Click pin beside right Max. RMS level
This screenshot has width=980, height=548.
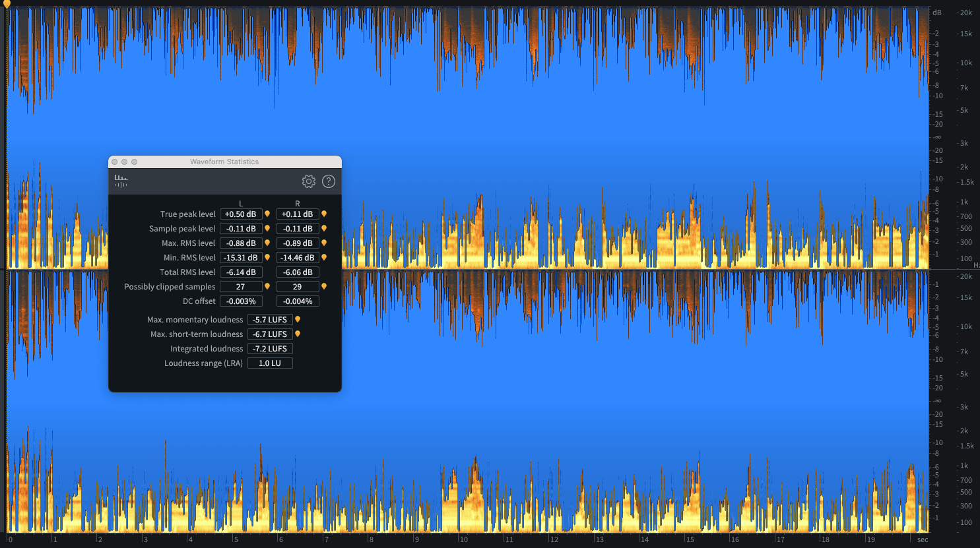(324, 243)
